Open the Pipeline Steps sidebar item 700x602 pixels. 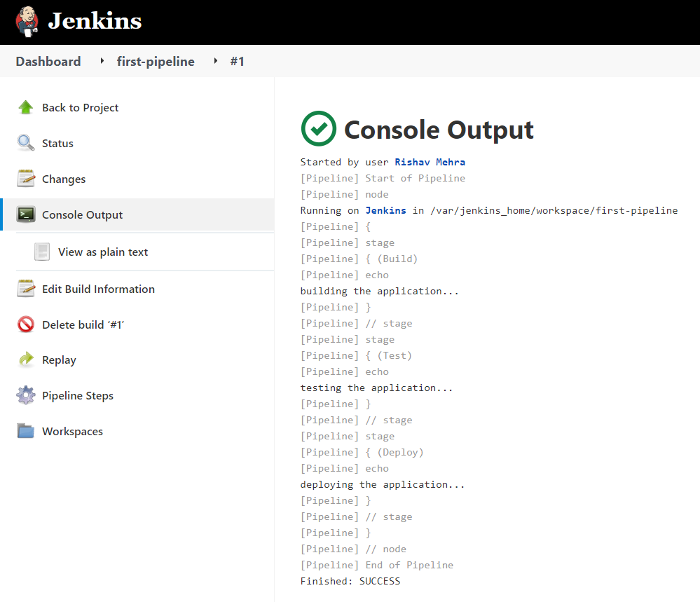78,396
